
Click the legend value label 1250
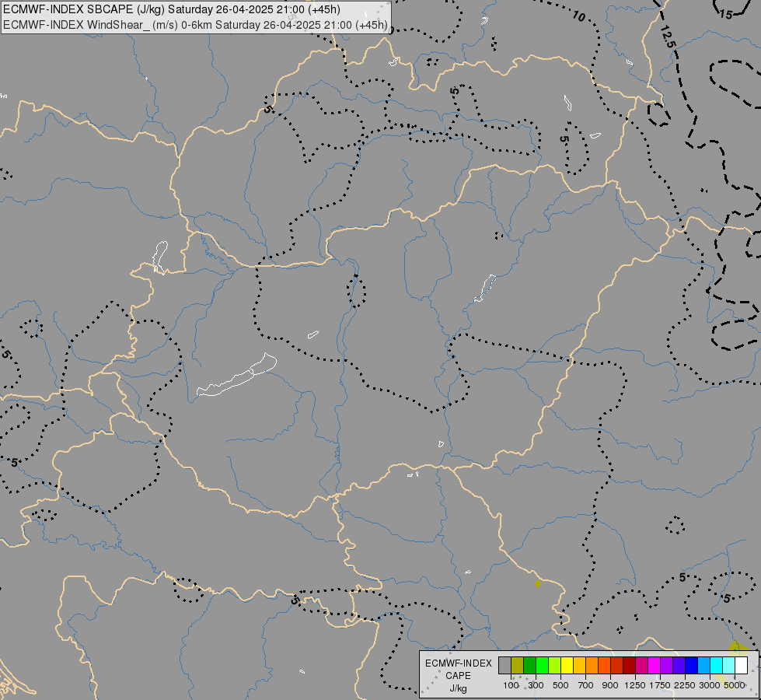click(x=635, y=685)
